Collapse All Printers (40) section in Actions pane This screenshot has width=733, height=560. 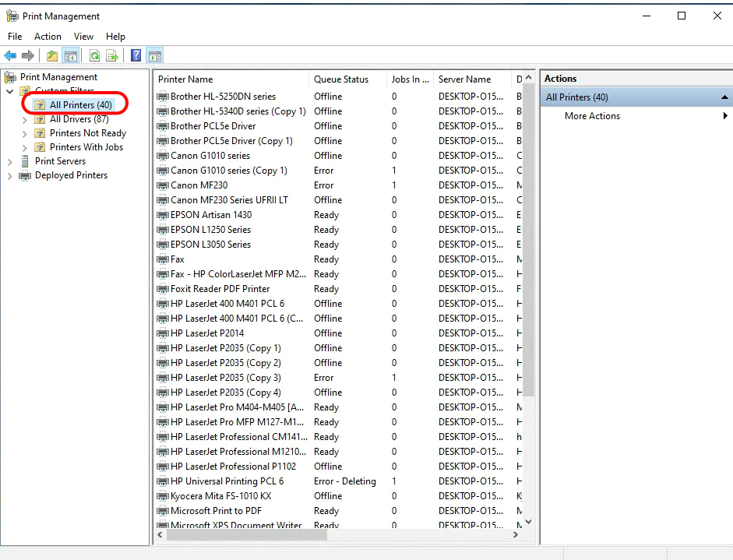tap(724, 97)
